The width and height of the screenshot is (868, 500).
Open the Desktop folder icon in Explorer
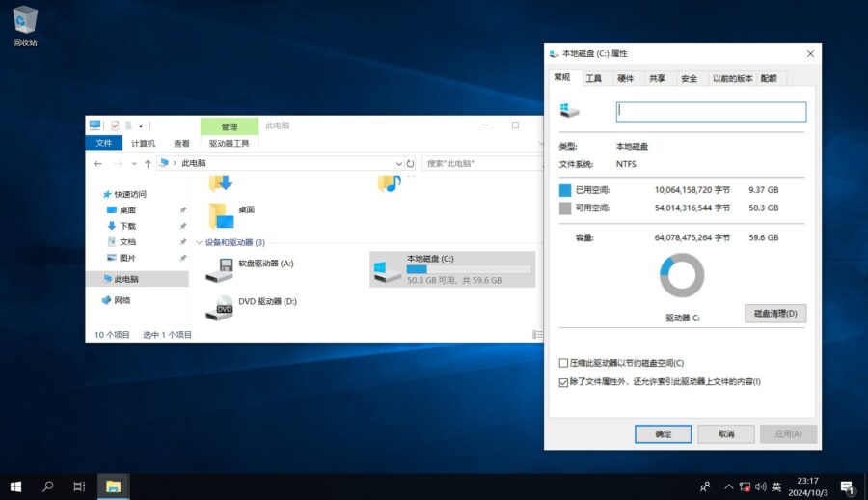tap(222, 216)
